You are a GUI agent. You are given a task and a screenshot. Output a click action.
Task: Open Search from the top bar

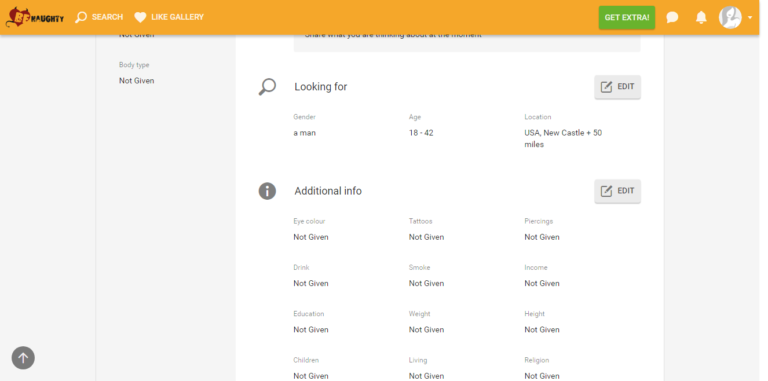(99, 17)
